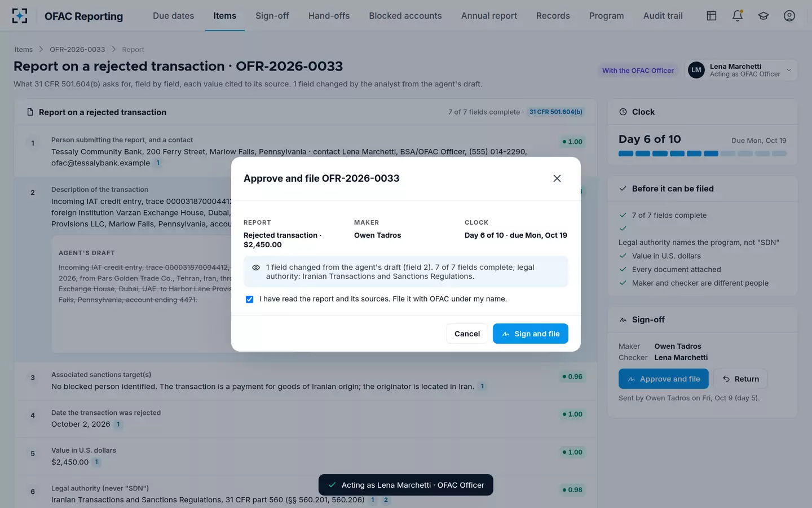812x508 pixels.
Task: Click the eye icon in the dialog notice
Action: point(256,268)
